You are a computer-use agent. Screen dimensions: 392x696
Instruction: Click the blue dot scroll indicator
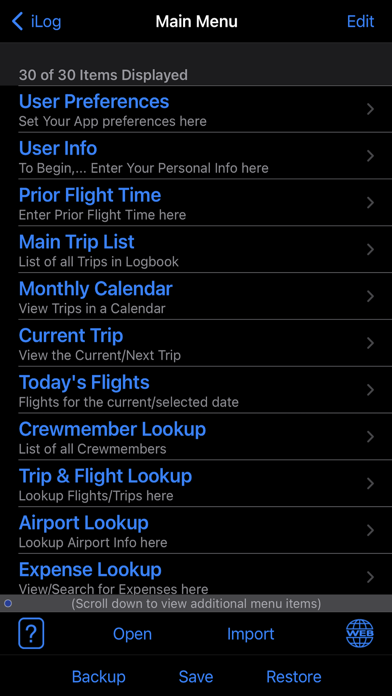coord(8,603)
